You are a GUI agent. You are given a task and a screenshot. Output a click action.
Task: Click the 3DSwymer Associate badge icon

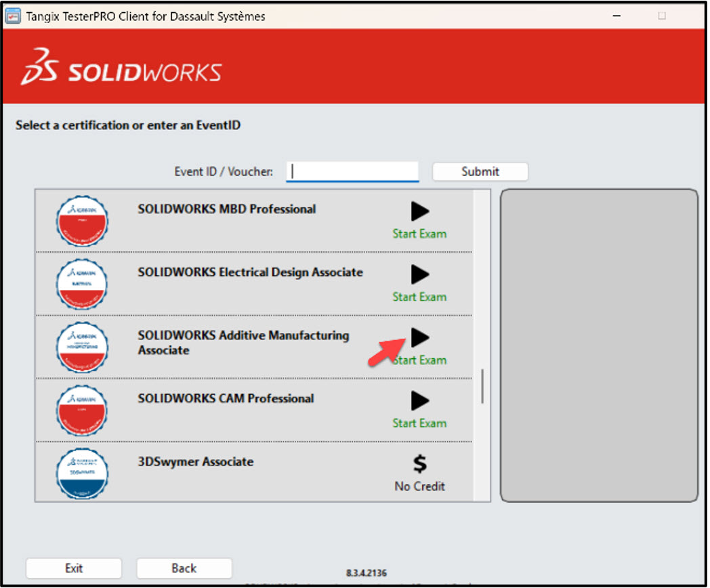[81, 474]
